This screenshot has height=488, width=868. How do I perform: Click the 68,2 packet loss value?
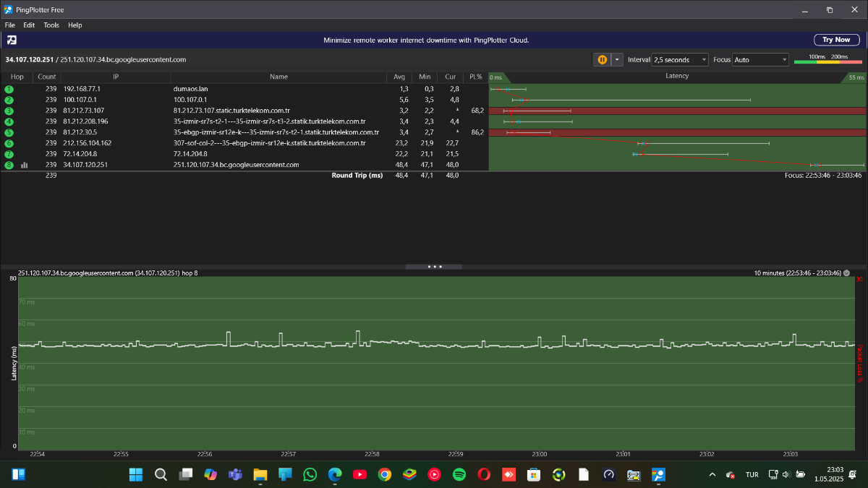[477, 111]
